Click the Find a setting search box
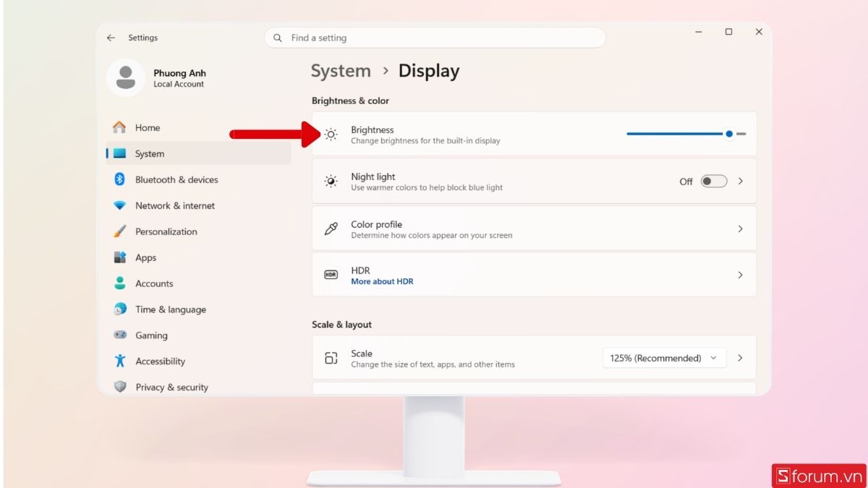This screenshot has height=488, width=868. (x=434, y=37)
